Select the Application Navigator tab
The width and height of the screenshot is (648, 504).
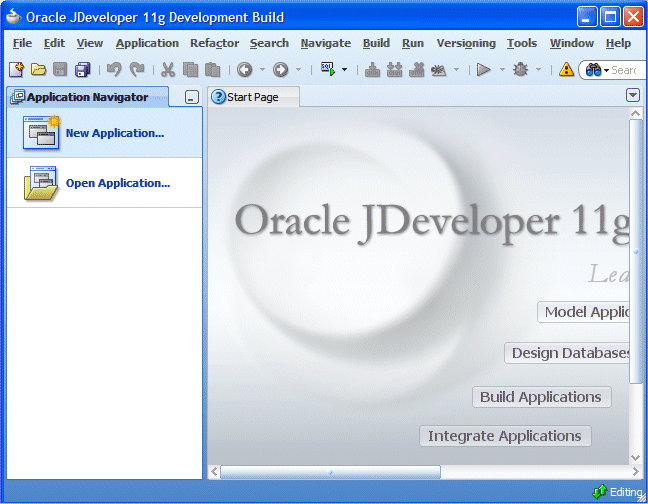[x=88, y=97]
